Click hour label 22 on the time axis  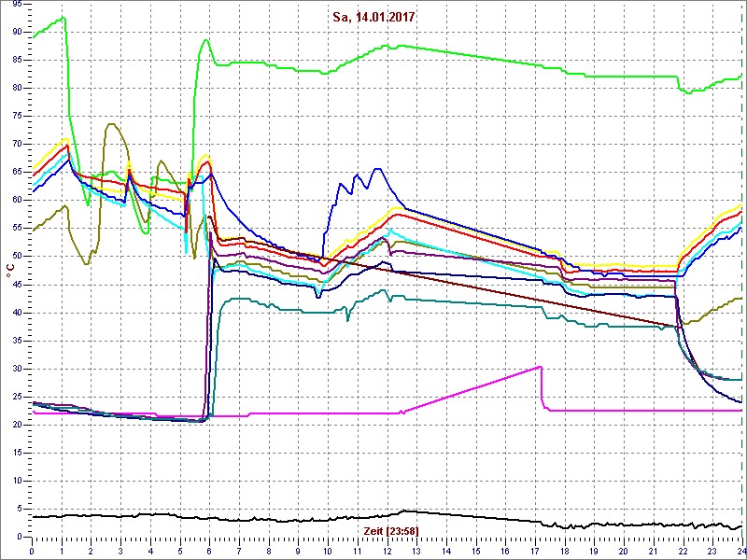[x=684, y=551]
